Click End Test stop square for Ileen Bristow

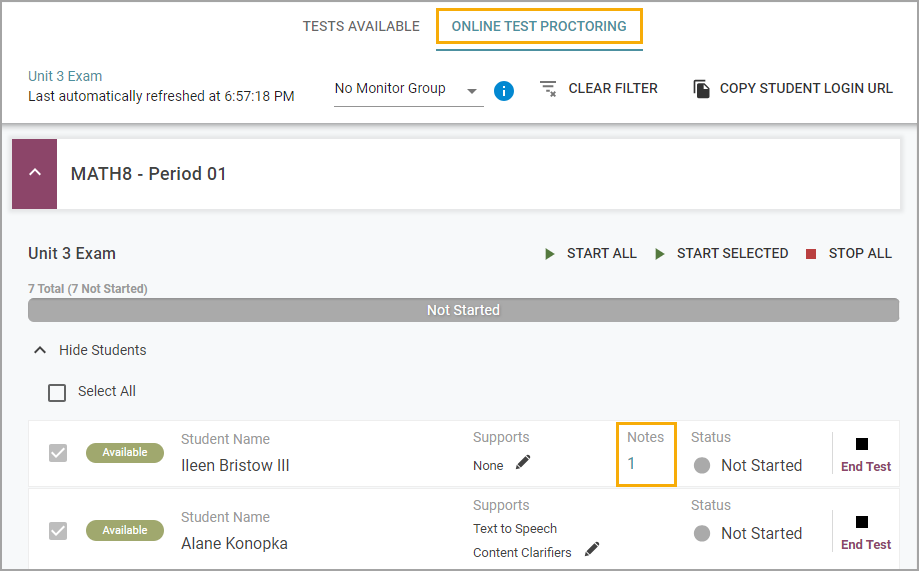(862, 444)
